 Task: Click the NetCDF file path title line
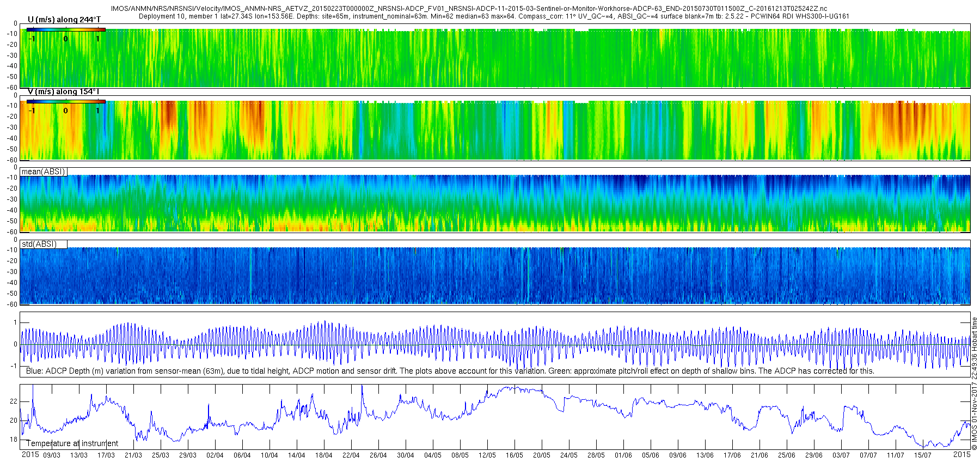(469, 9)
